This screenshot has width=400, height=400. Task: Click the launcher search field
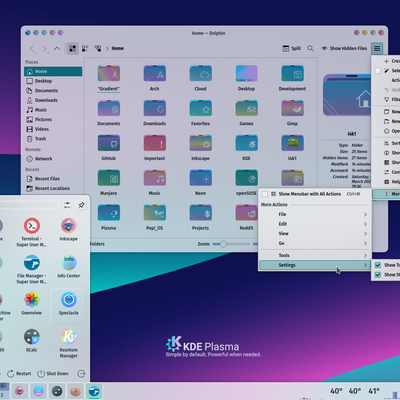[28, 205]
